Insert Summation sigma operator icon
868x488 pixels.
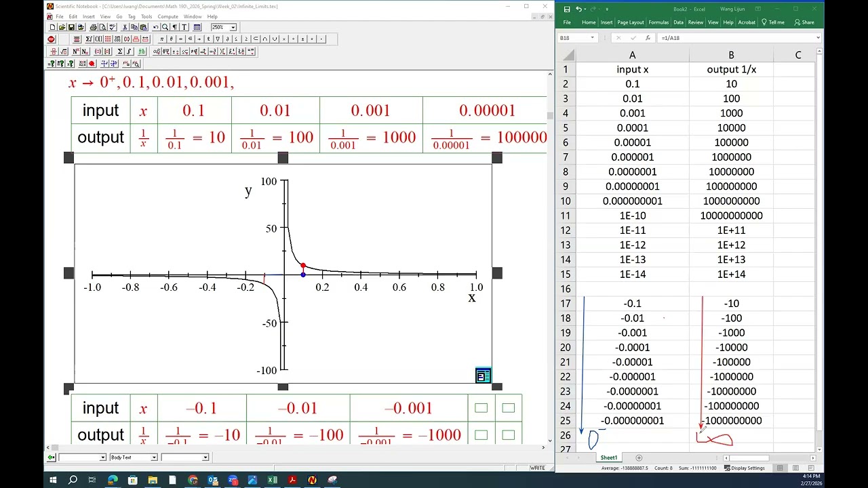pos(120,51)
